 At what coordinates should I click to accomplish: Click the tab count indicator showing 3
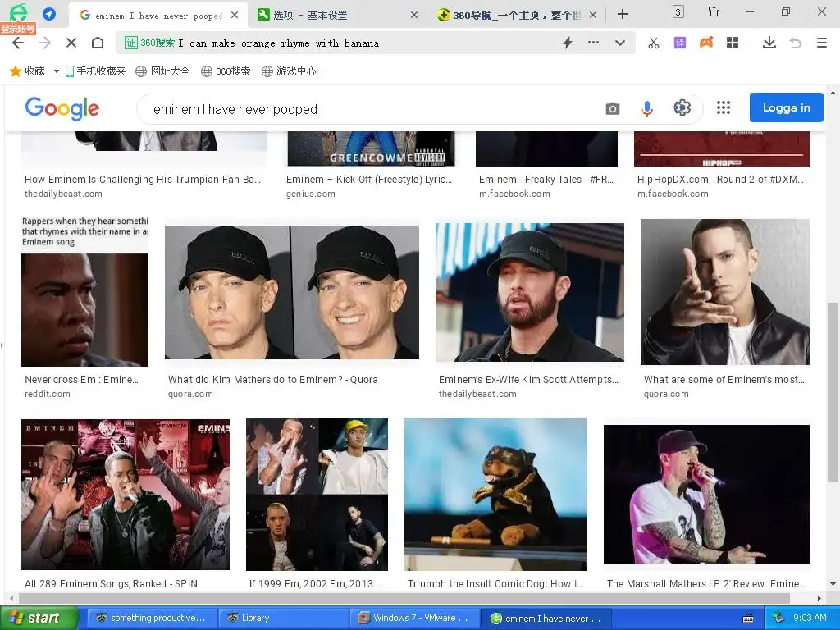click(678, 11)
